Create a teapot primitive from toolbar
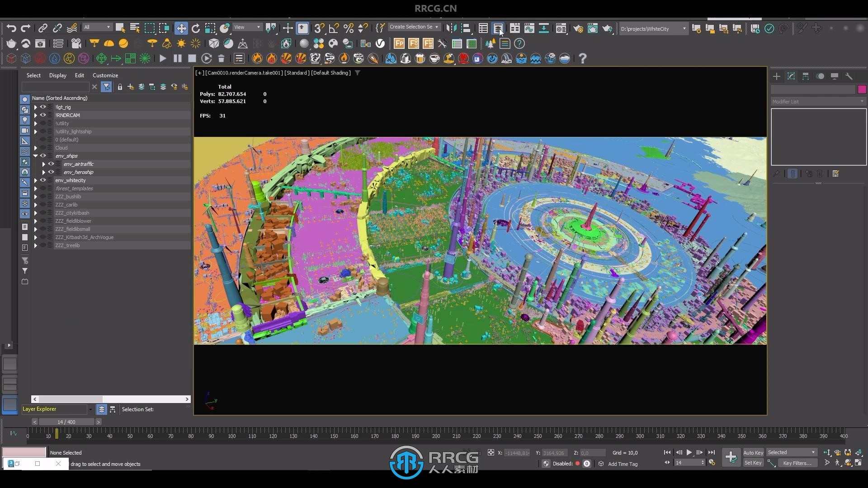868x488 pixels. coord(11,43)
